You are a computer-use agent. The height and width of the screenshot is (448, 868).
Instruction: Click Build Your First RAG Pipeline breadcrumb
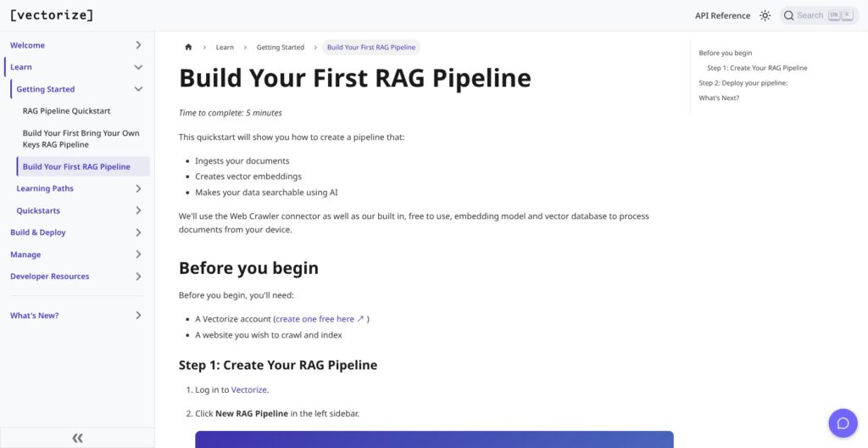point(371,48)
